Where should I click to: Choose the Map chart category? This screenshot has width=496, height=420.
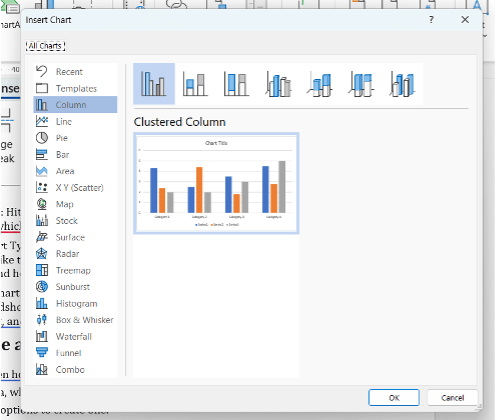[x=75, y=204]
